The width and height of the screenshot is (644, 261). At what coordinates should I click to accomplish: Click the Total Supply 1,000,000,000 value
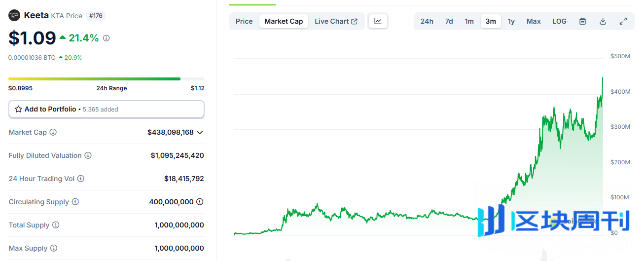coord(179,225)
